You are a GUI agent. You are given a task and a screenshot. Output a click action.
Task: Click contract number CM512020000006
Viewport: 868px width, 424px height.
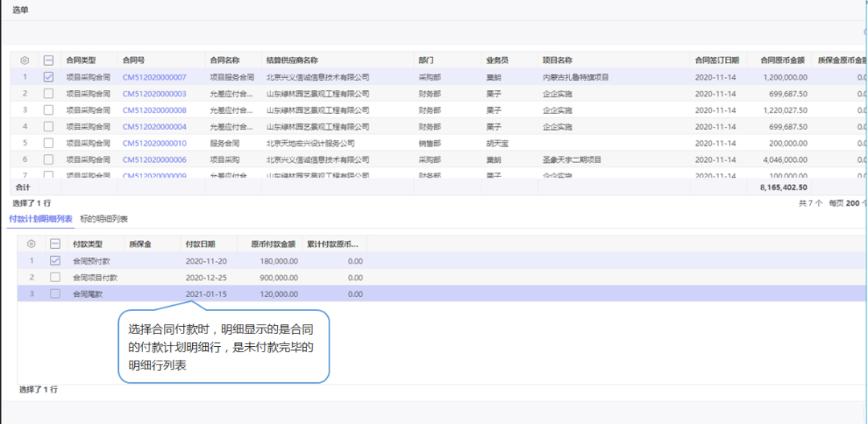tap(154, 160)
